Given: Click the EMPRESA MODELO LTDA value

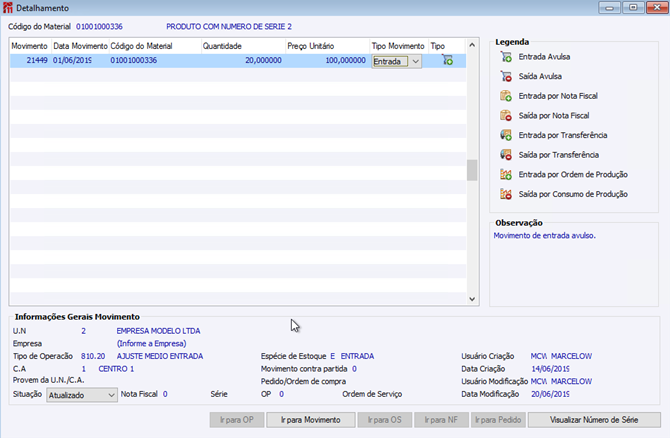Looking at the screenshot, I should coord(158,331).
